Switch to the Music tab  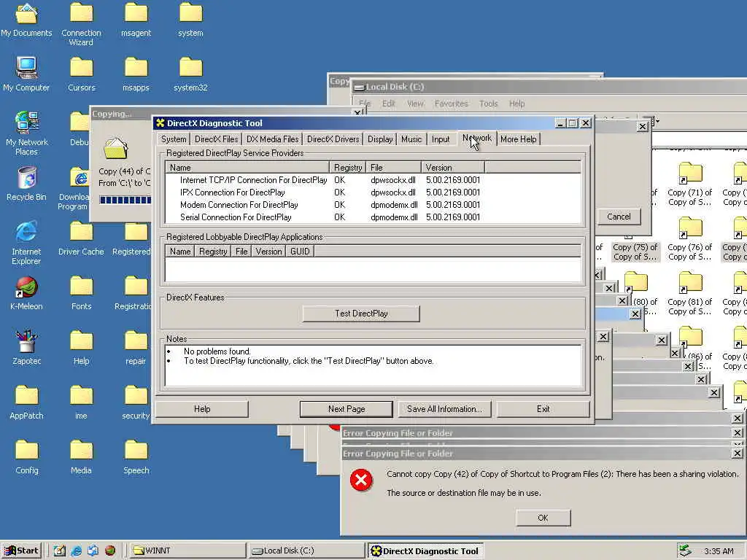[411, 139]
